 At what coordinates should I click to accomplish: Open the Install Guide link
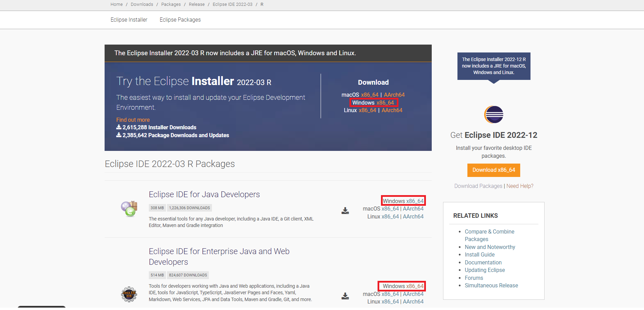coord(480,254)
